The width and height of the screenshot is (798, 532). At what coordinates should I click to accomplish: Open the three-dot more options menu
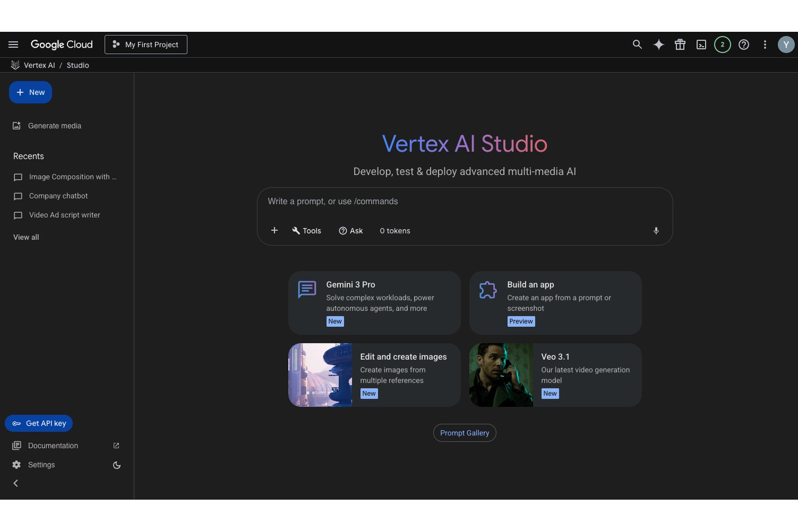(x=765, y=45)
